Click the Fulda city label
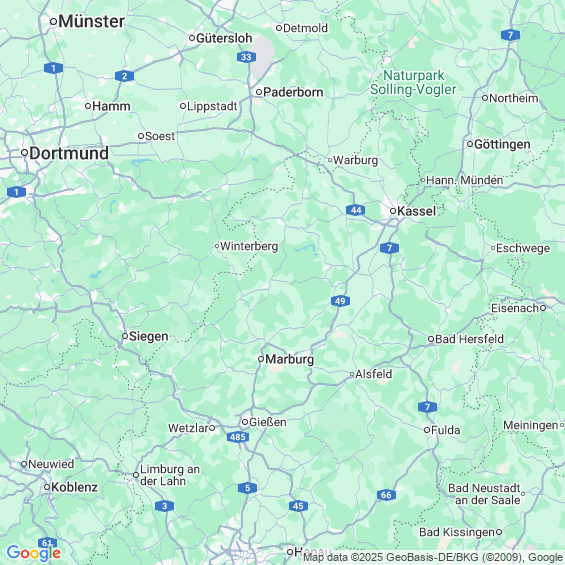565x565 pixels. 446,430
